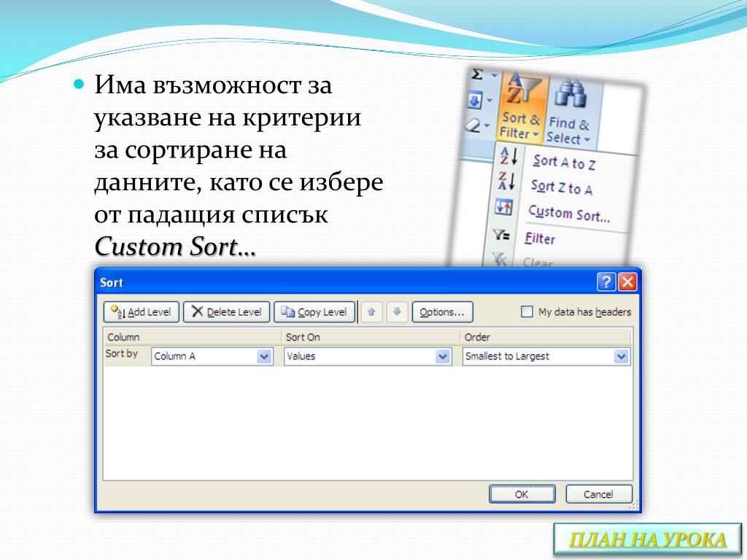Click the Copy Level button

(314, 312)
